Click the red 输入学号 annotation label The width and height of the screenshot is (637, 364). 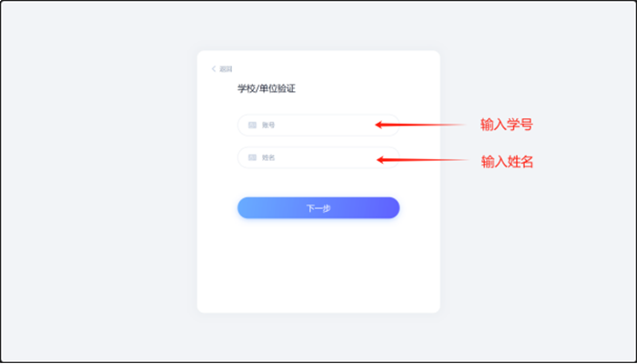coord(507,125)
